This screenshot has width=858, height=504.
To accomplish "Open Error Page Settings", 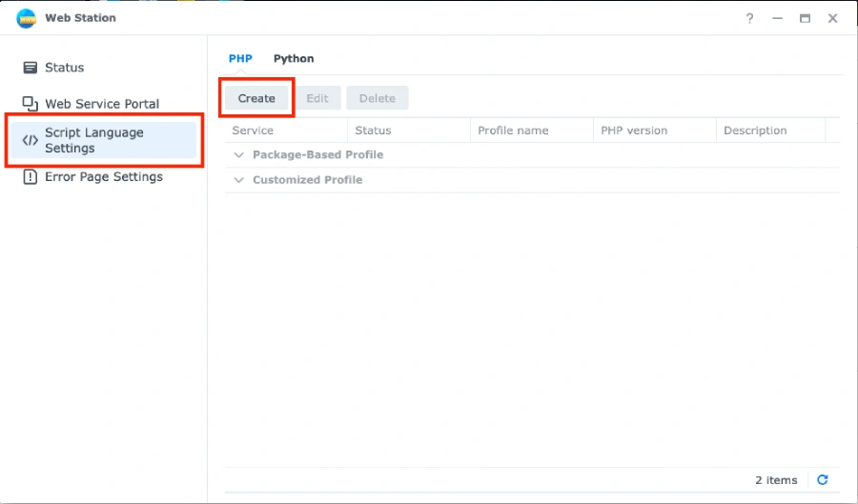I will (103, 177).
